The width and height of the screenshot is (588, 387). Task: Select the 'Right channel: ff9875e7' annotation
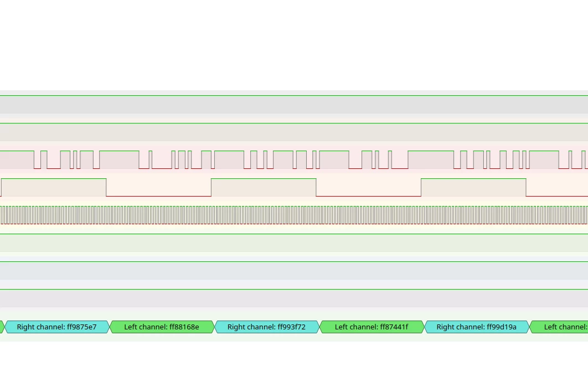[x=56, y=327]
